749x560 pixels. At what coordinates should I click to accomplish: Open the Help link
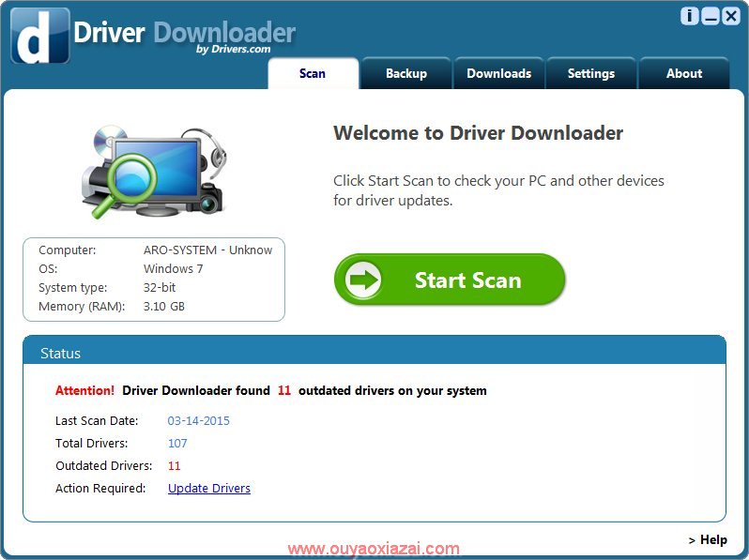pyautogui.click(x=708, y=540)
